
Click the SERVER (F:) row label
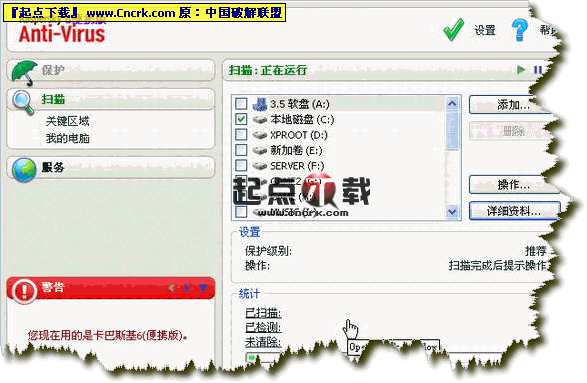click(x=297, y=166)
